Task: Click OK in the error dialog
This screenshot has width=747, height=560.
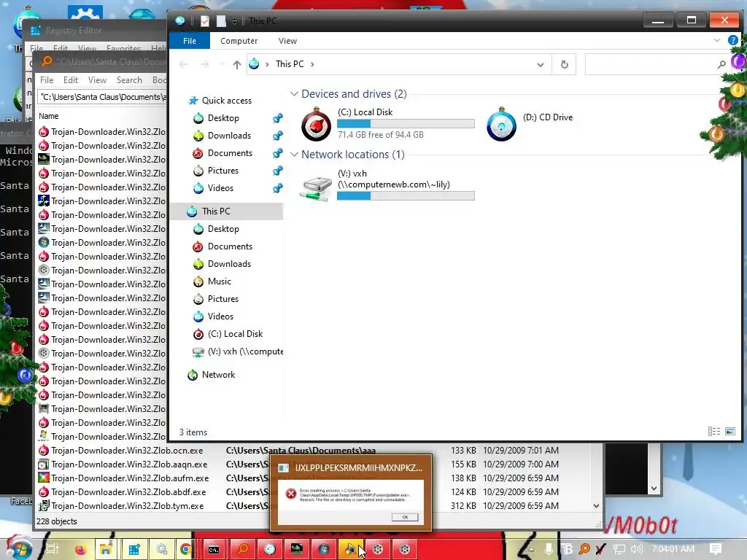Action: pyautogui.click(x=405, y=517)
